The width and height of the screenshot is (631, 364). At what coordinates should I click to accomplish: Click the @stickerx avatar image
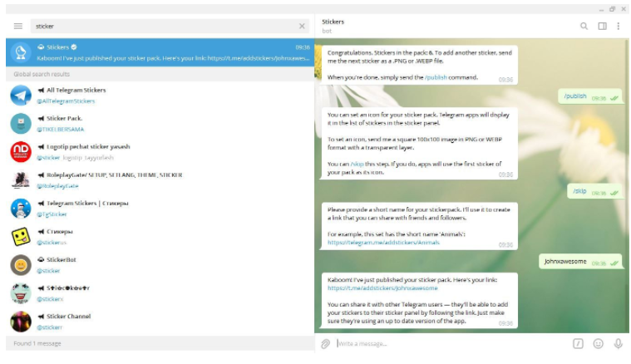point(21,293)
